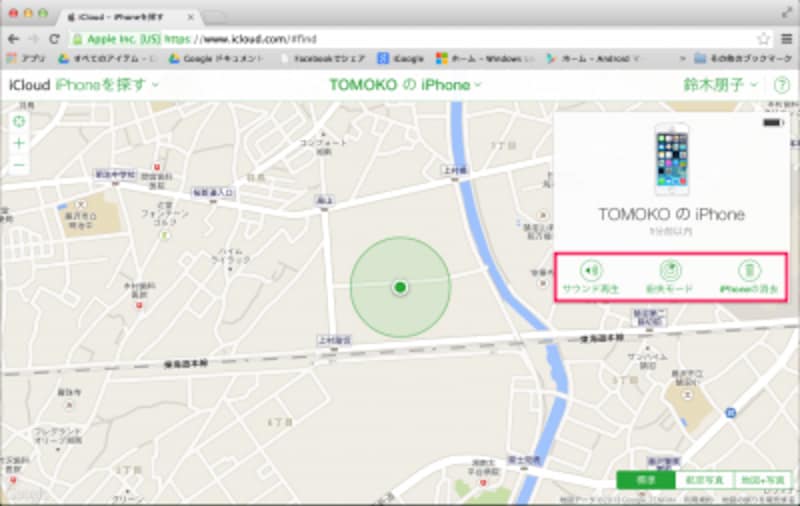The image size is (800, 506).
Task: Open the Google ドキュメント bookmark
Action: [216, 59]
